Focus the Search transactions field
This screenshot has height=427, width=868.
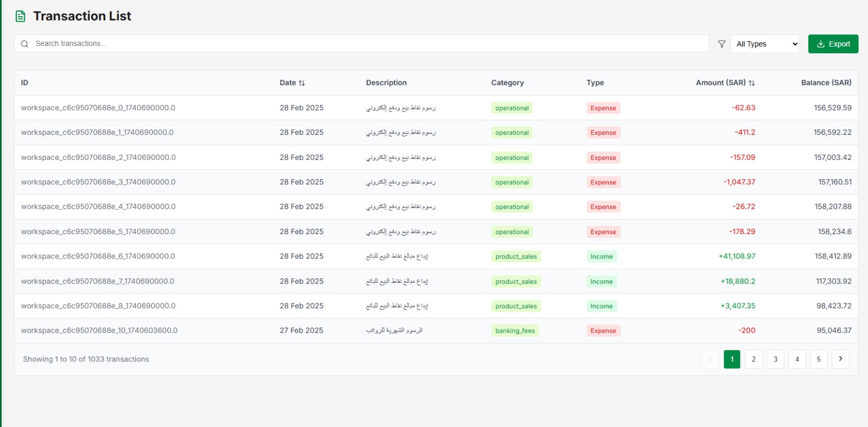tap(361, 43)
